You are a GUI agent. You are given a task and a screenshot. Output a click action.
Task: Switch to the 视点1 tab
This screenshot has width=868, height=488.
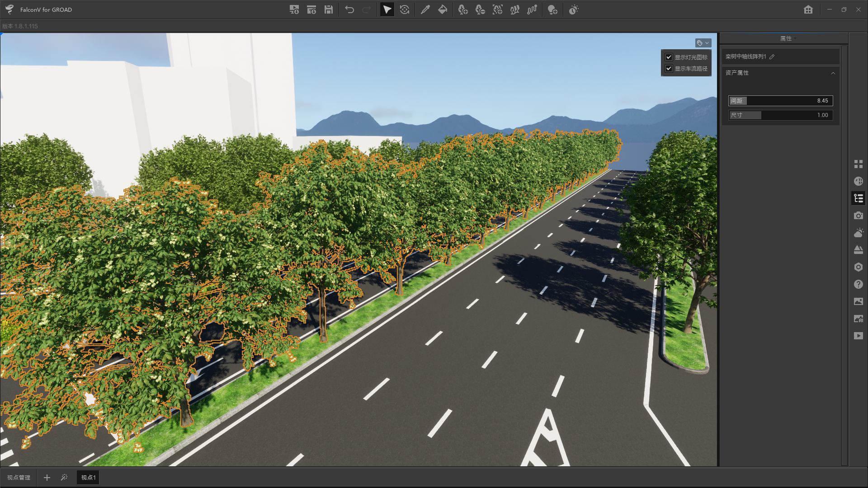88,477
